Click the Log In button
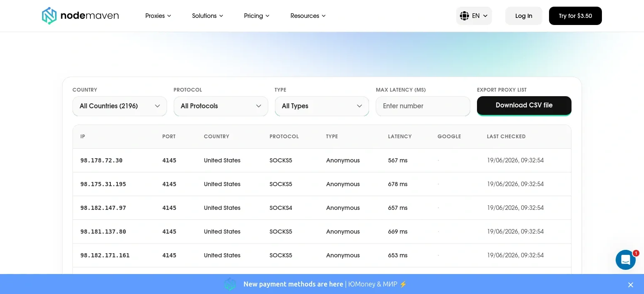 tap(524, 16)
